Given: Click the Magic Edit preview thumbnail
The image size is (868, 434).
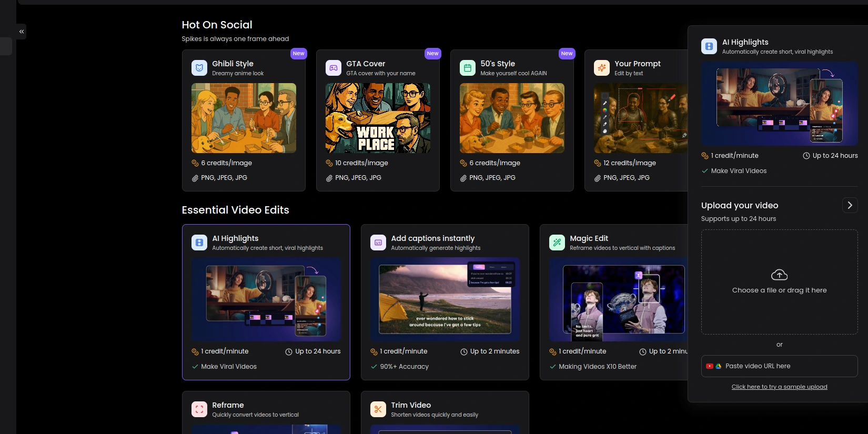Looking at the screenshot, I should coord(619,299).
